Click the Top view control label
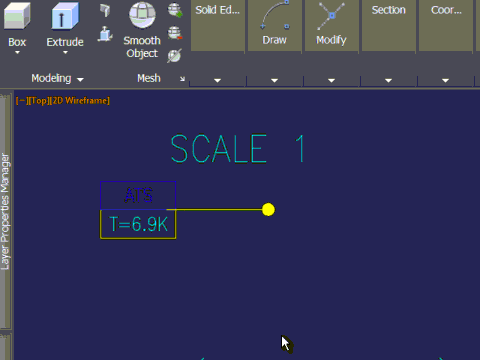This screenshot has height=360, width=480. [x=39, y=100]
